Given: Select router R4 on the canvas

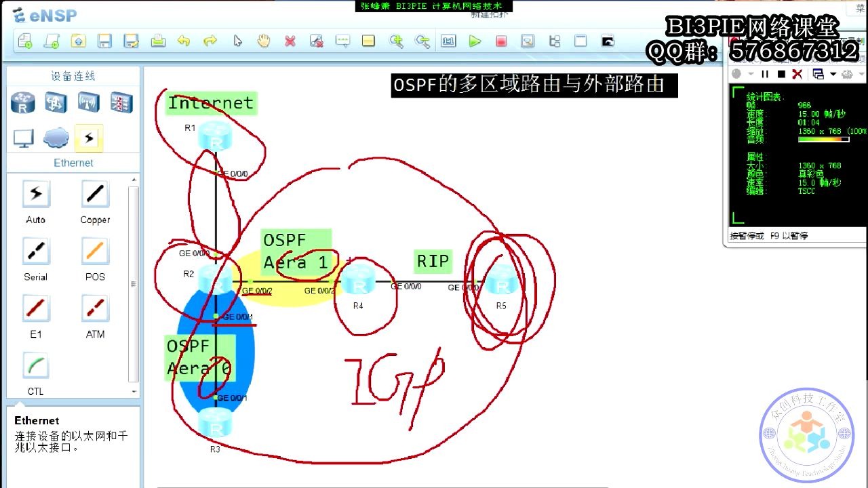Looking at the screenshot, I should 358,281.
